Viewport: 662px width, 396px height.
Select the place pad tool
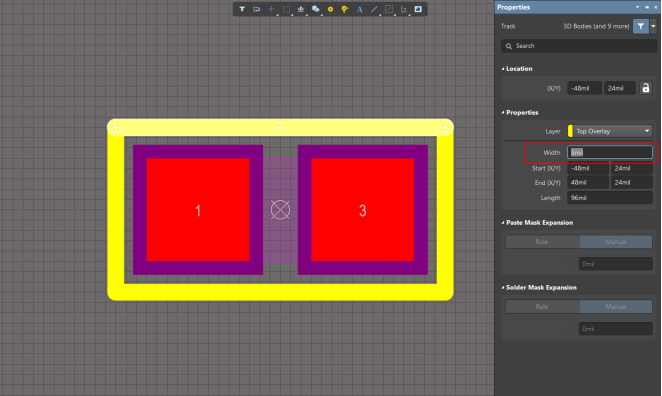(x=330, y=9)
